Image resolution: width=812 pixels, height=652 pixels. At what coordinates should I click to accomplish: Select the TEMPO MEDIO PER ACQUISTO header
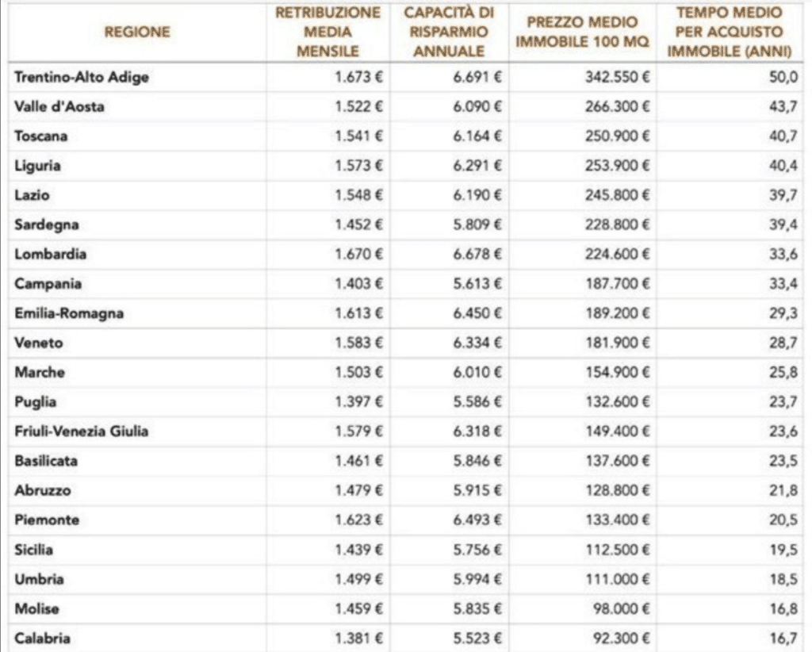tap(730, 33)
